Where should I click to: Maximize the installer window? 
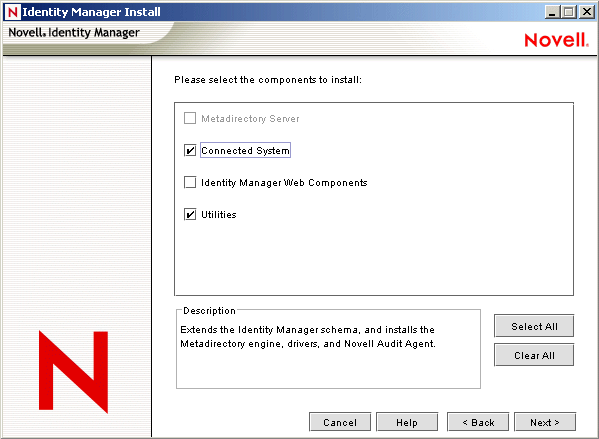pos(568,12)
